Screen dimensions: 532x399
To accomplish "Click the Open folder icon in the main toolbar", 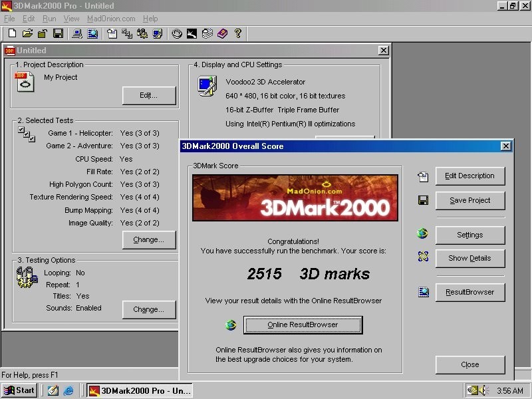I will tap(27, 33).
